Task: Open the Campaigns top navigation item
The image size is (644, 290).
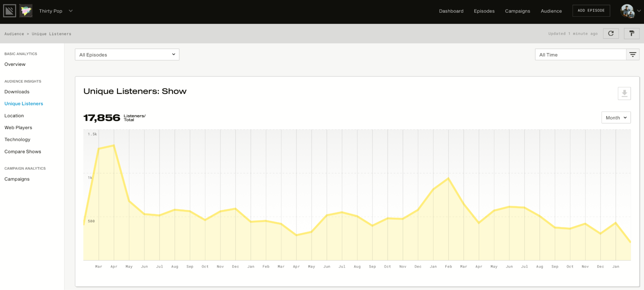Action: point(517,11)
